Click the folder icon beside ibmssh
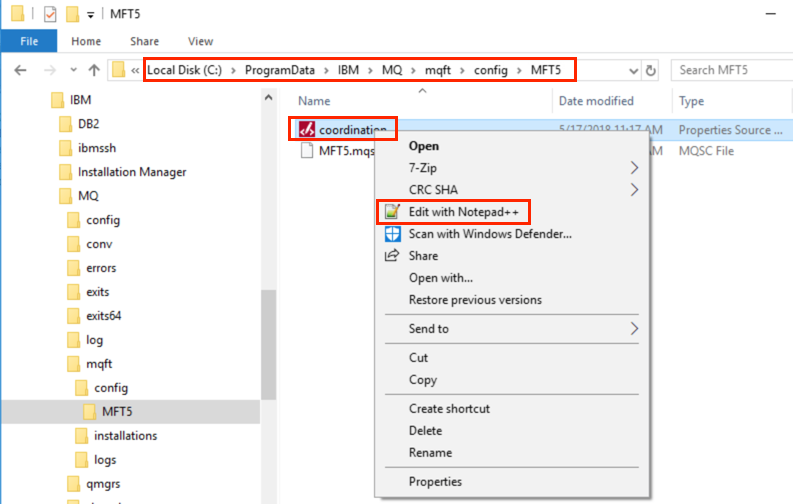Screen dimensions: 793x504 tap(65, 148)
